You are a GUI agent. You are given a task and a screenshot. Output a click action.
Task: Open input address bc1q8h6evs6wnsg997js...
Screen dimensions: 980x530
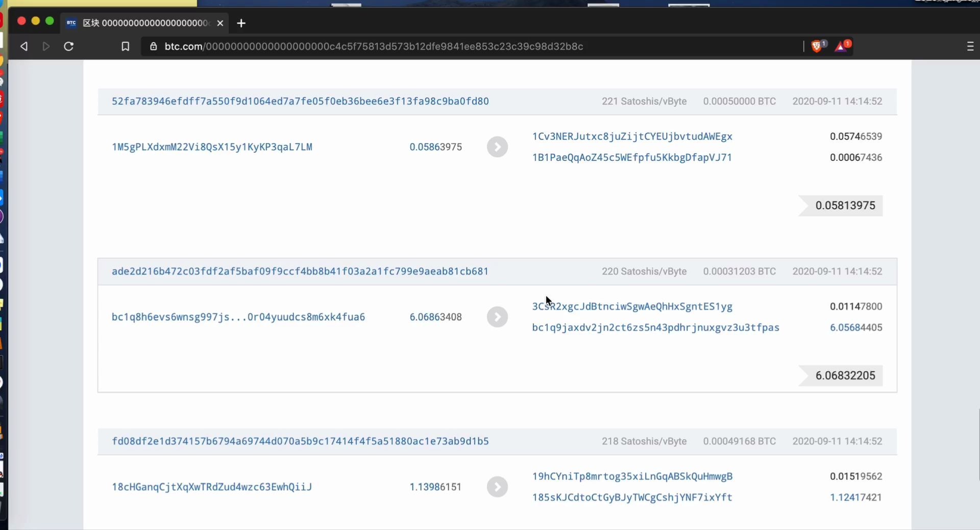coord(238,317)
